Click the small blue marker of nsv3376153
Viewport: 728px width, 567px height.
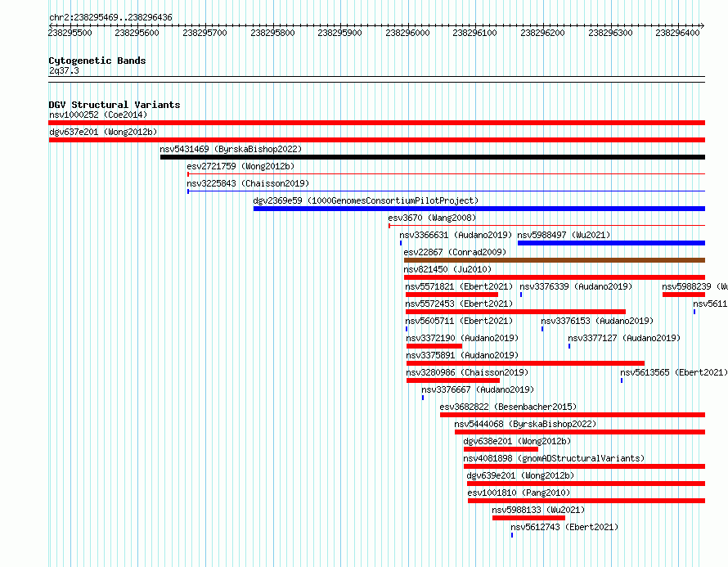pos(542,329)
